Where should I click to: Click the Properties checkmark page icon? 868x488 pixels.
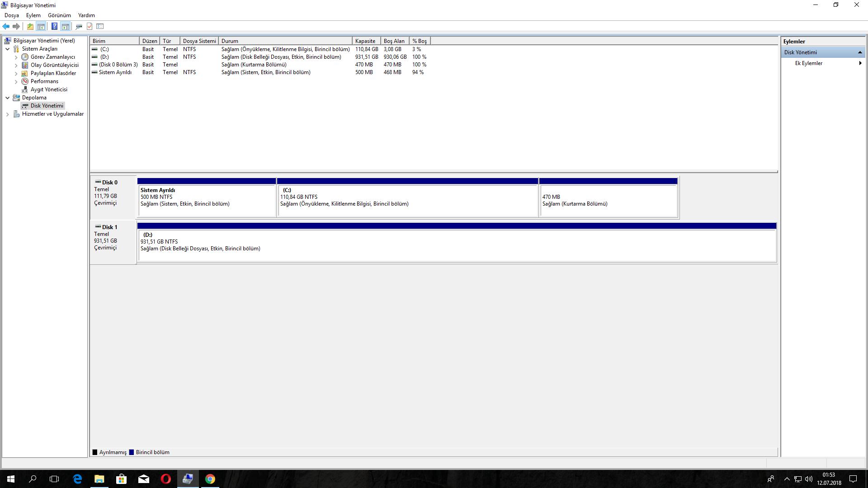coord(90,26)
